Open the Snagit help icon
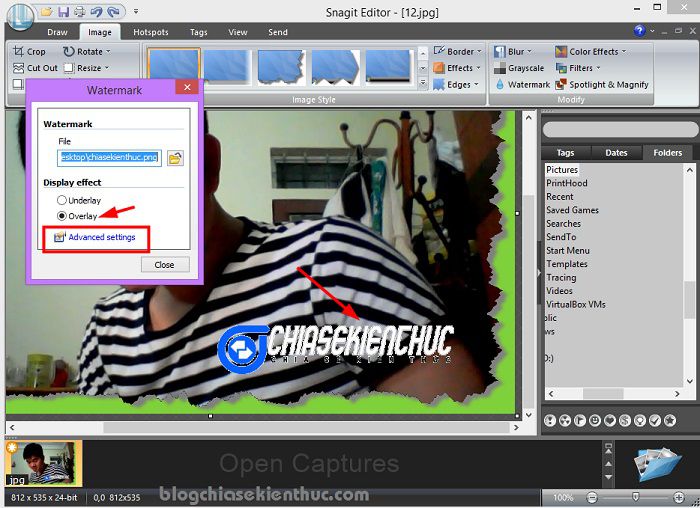The width and height of the screenshot is (700, 508). pos(639,31)
